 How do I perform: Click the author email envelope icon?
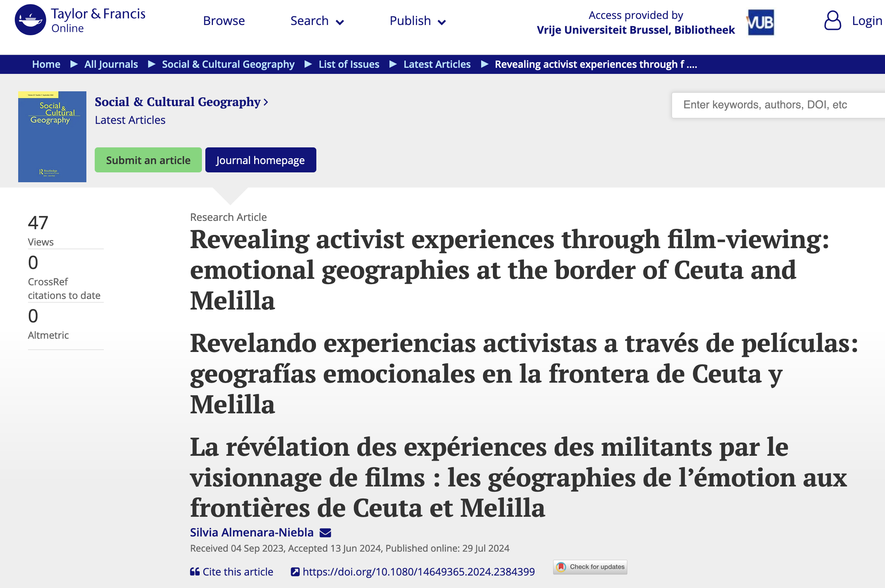click(x=325, y=533)
